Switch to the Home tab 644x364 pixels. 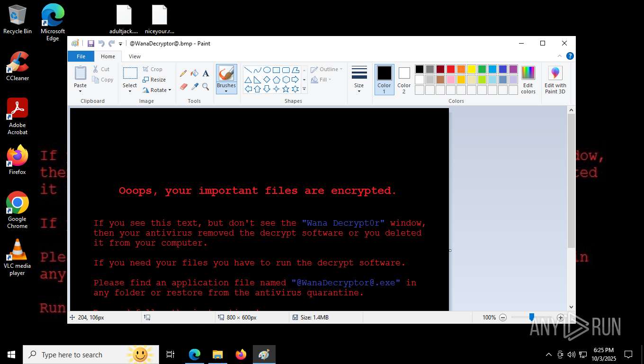coord(108,56)
